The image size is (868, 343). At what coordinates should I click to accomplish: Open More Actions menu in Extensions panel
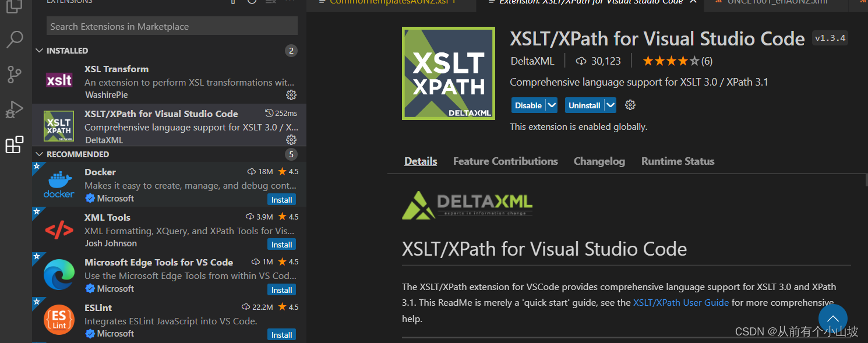coord(290,2)
